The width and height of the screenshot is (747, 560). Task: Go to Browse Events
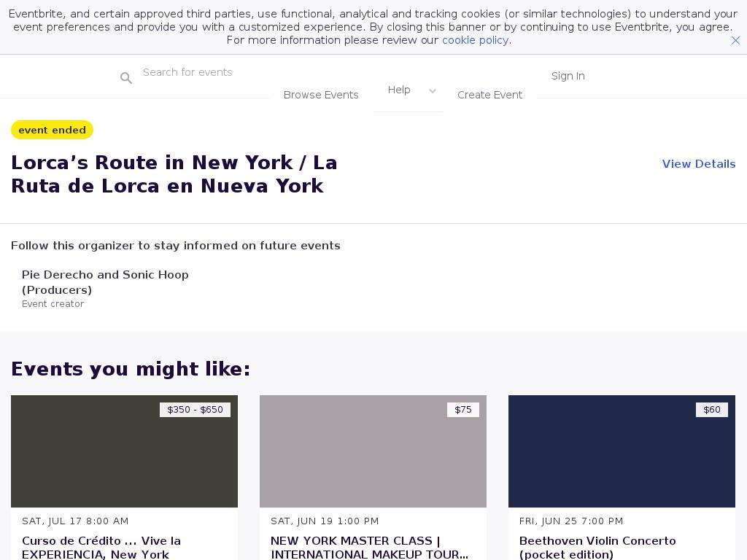321,95
